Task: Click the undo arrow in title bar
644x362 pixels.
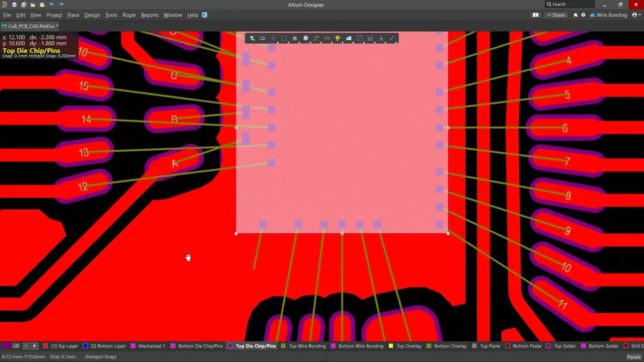Action: click(x=52, y=5)
